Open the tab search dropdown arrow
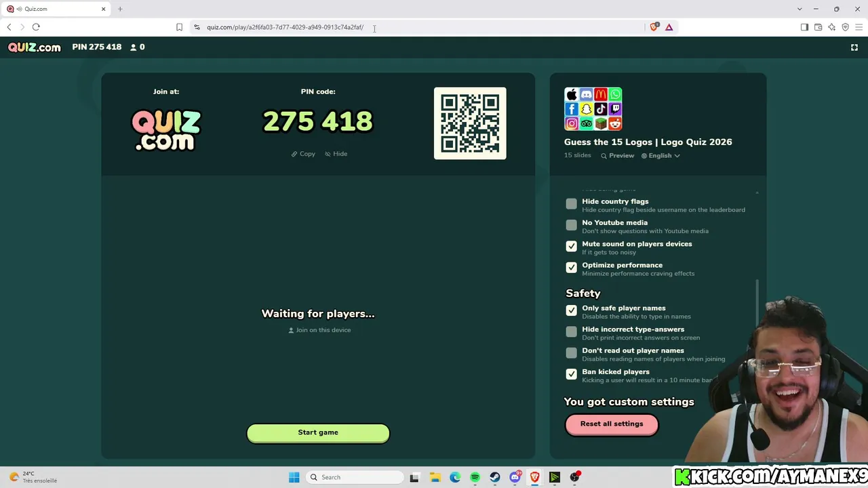 (800, 9)
